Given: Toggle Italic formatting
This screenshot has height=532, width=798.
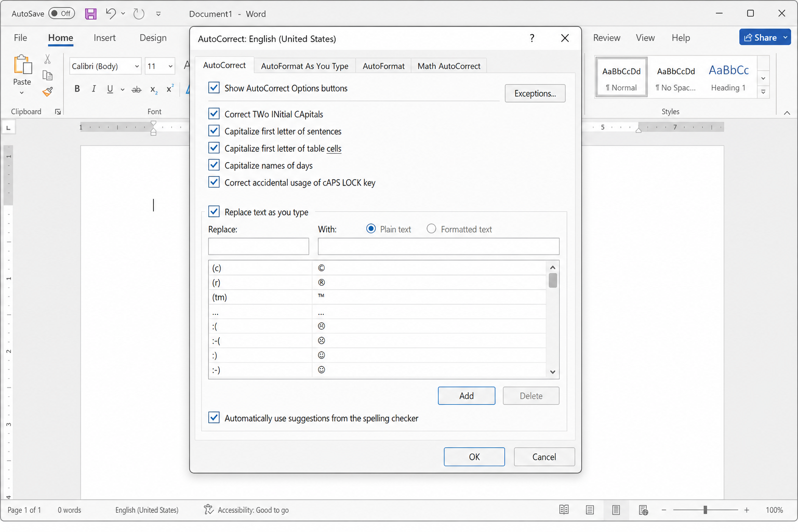Looking at the screenshot, I should point(94,89).
